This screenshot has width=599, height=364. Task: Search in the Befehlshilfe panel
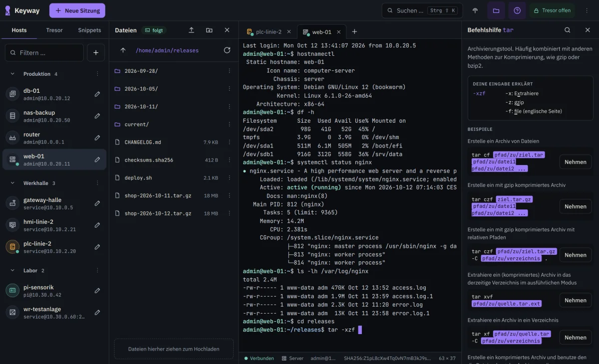(567, 30)
